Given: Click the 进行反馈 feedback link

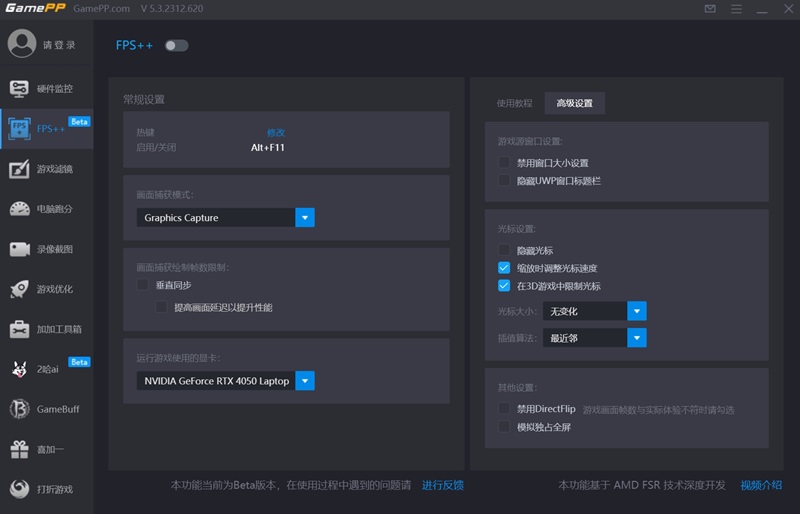Looking at the screenshot, I should [x=442, y=485].
